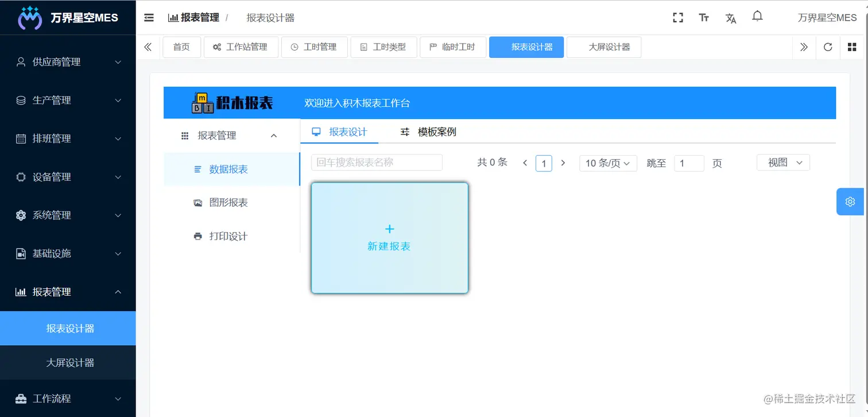Switch interface language using the 文A icon
This screenshot has height=417, width=868.
click(x=731, y=18)
